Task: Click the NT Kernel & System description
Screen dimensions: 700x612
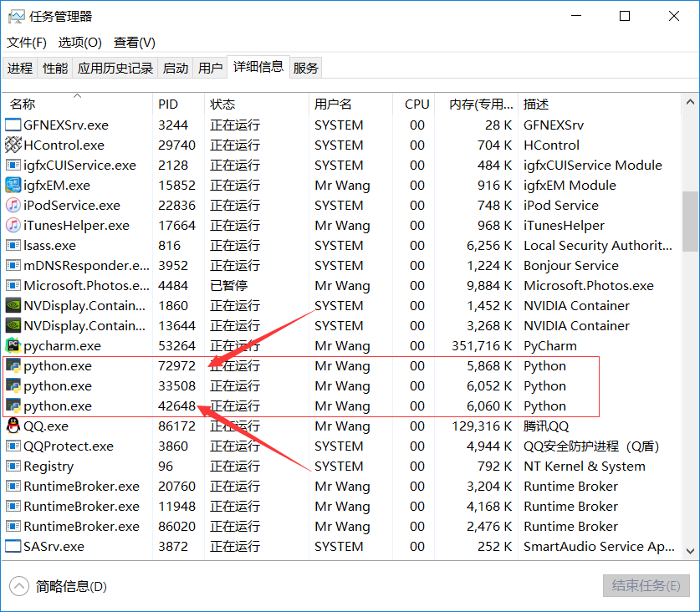Action: point(585,466)
